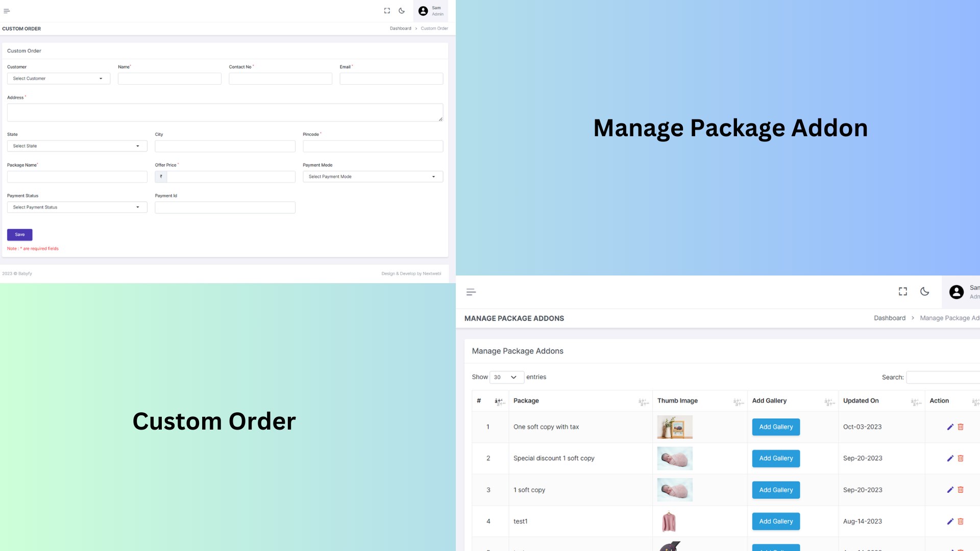Toggle dark mode using moon icon
This screenshot has width=980, height=551.
point(403,11)
